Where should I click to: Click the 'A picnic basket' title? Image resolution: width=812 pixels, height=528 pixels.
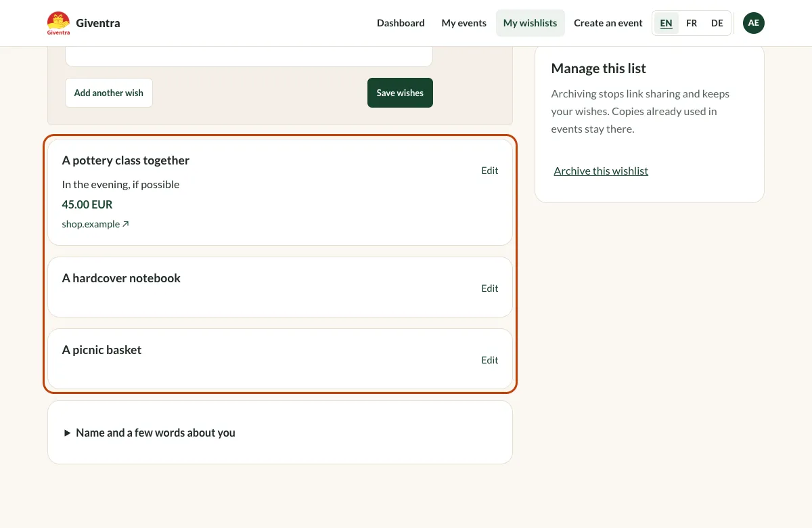(101, 350)
